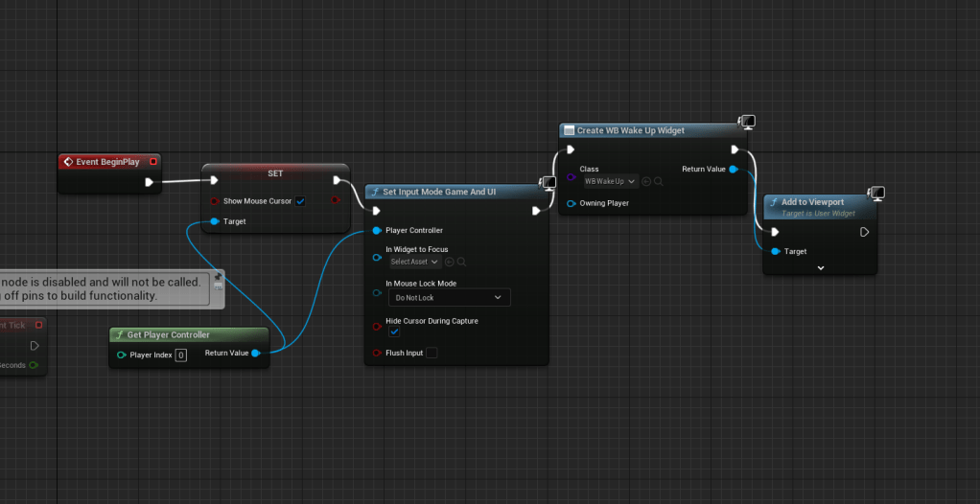Click use-selected arrow icon beside WB Wake Up
The height and width of the screenshot is (504, 980).
[646, 181]
